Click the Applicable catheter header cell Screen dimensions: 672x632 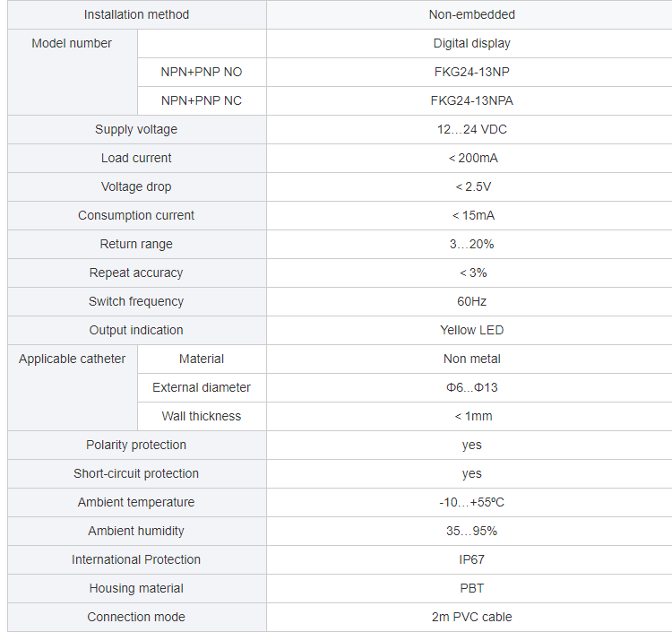(x=73, y=387)
